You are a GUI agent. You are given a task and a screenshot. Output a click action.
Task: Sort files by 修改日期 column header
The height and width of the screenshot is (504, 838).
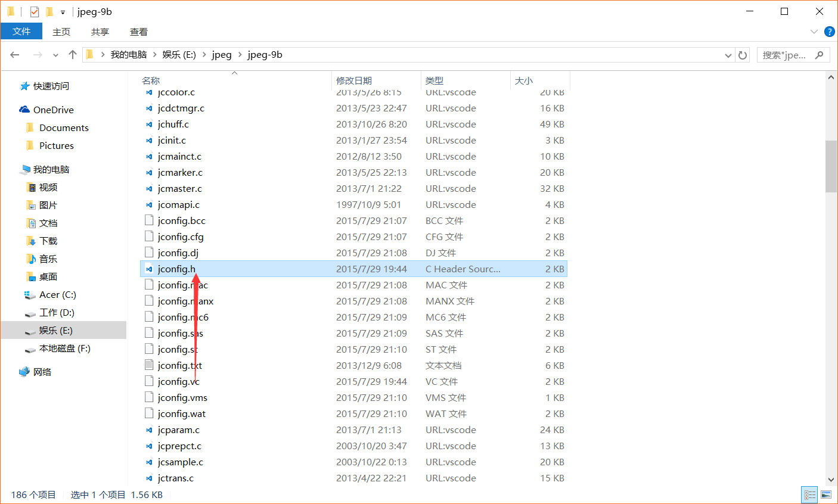click(x=354, y=80)
